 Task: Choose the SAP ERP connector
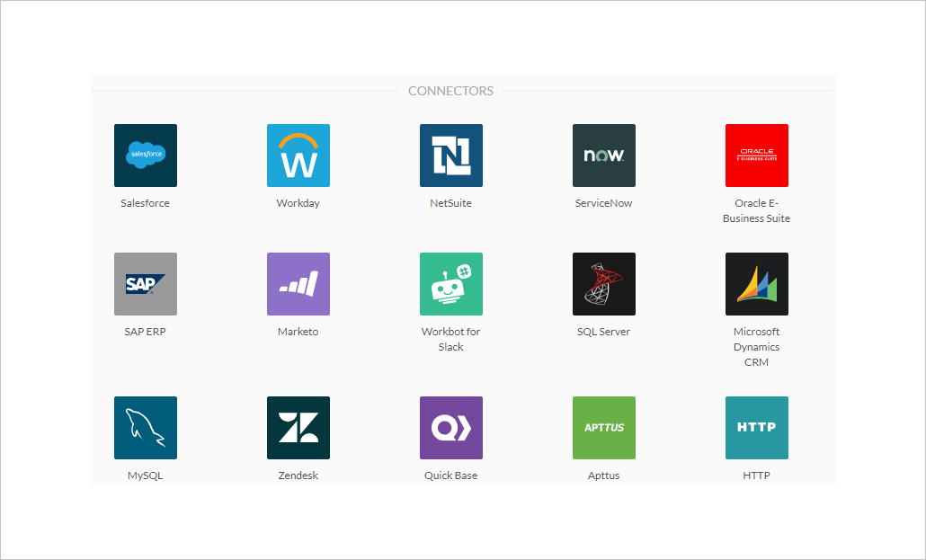tap(145, 284)
